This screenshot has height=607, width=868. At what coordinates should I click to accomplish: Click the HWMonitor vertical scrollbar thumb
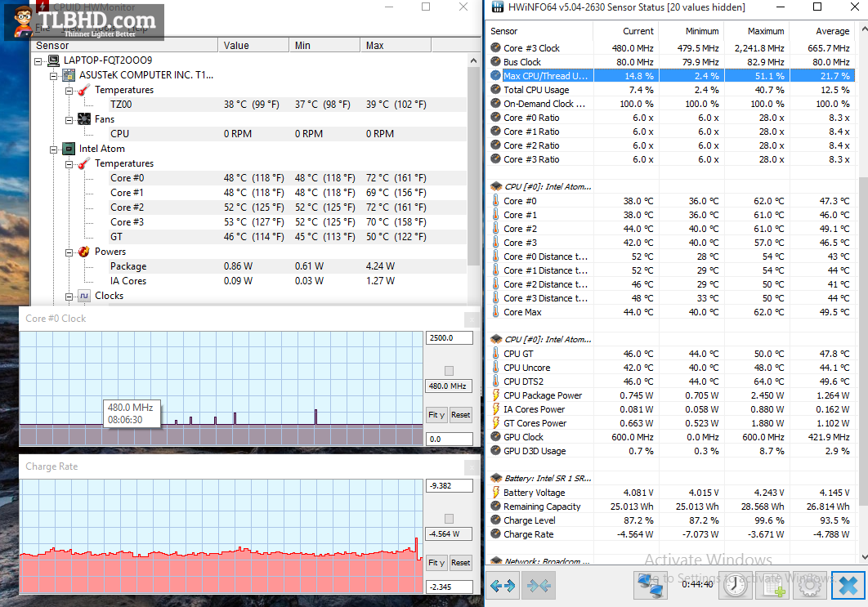(473, 166)
